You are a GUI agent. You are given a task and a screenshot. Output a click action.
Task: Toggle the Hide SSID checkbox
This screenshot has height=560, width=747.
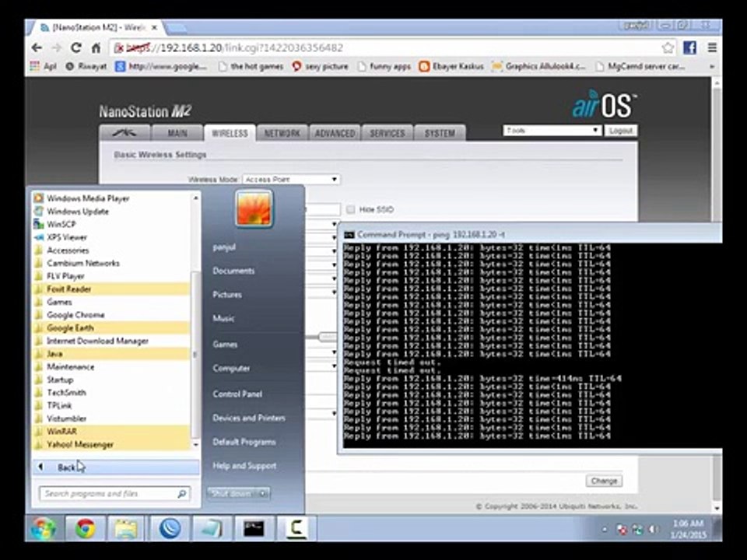pos(351,209)
